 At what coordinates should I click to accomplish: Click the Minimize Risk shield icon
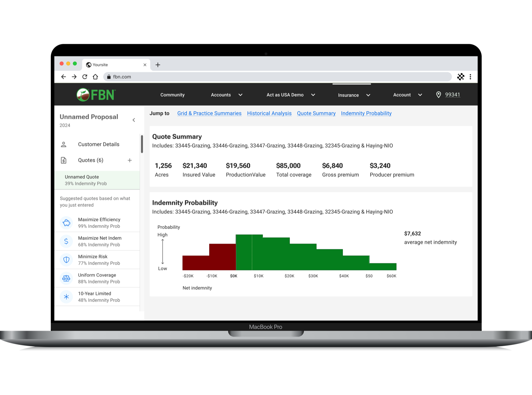pos(66,260)
